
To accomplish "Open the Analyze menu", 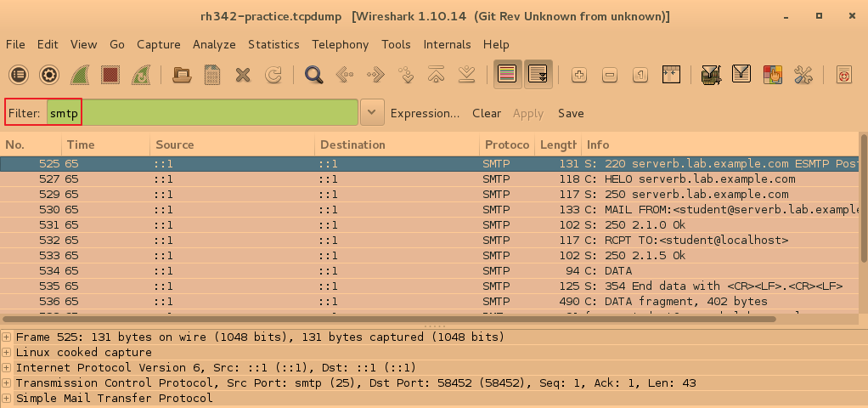I will [x=214, y=44].
